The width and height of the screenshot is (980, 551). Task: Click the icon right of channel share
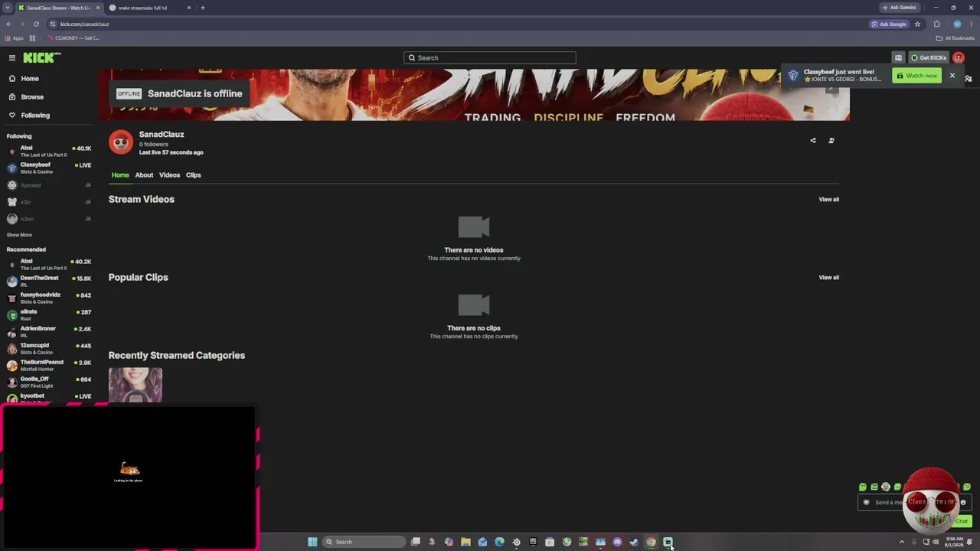(x=831, y=141)
